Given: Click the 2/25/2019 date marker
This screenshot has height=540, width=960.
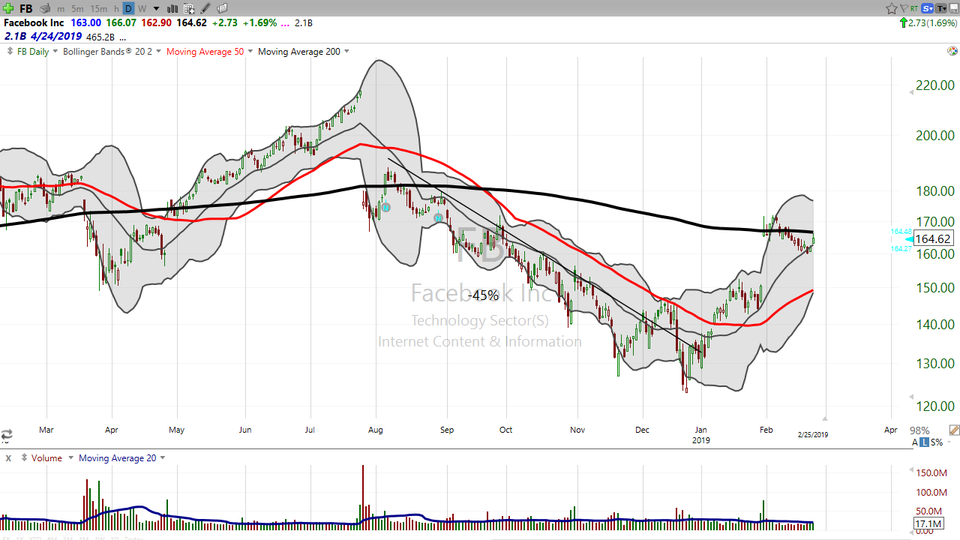Looking at the screenshot, I should click(812, 434).
